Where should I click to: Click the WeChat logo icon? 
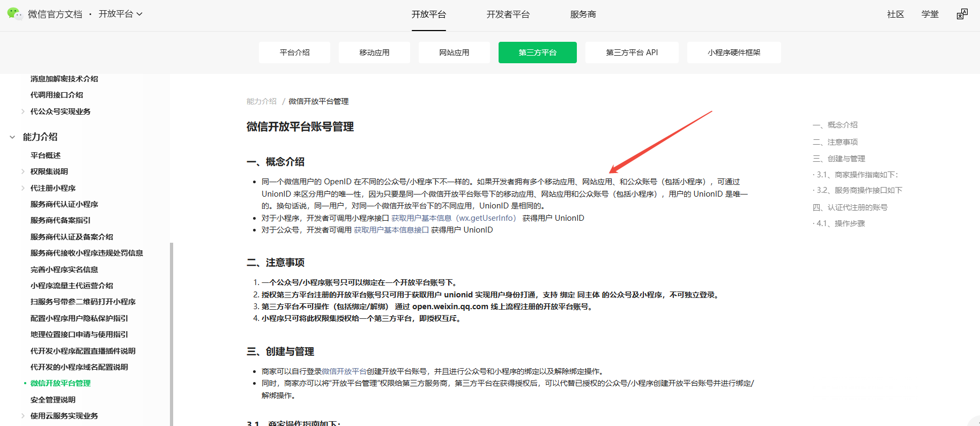(14, 13)
